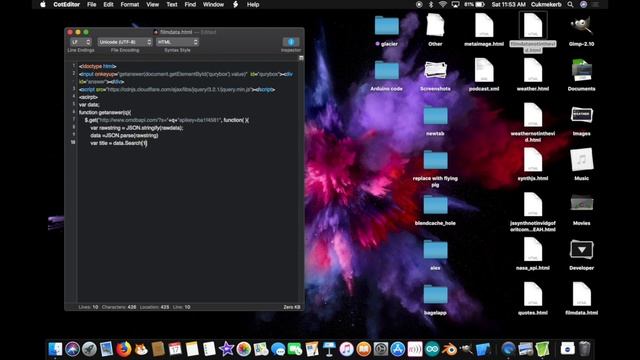Open the Trash in the dock
640x360 pixels.
tap(585, 349)
